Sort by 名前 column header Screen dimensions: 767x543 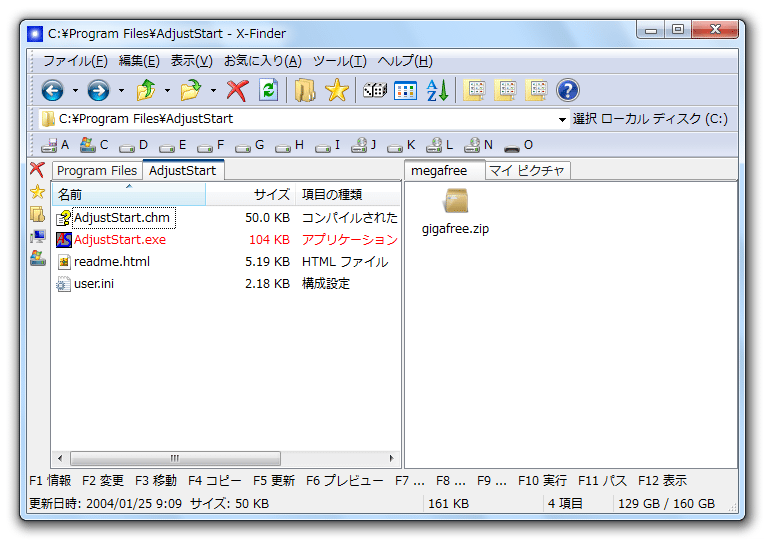click(x=129, y=194)
